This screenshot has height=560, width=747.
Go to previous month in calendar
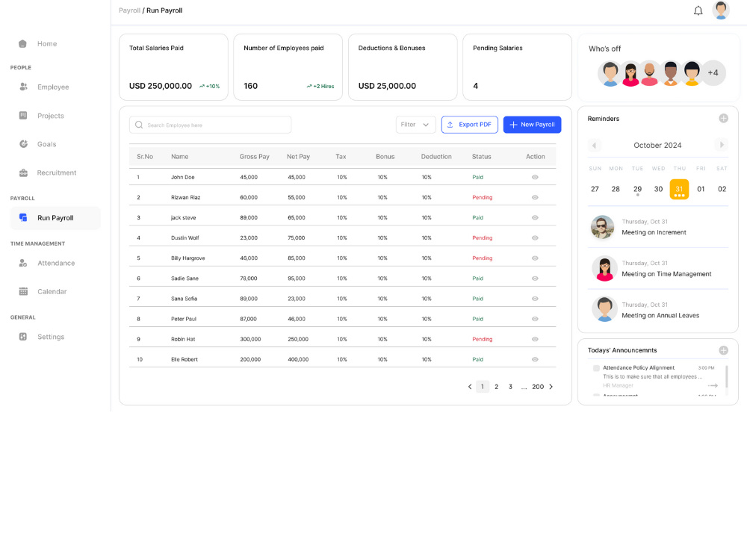click(594, 146)
